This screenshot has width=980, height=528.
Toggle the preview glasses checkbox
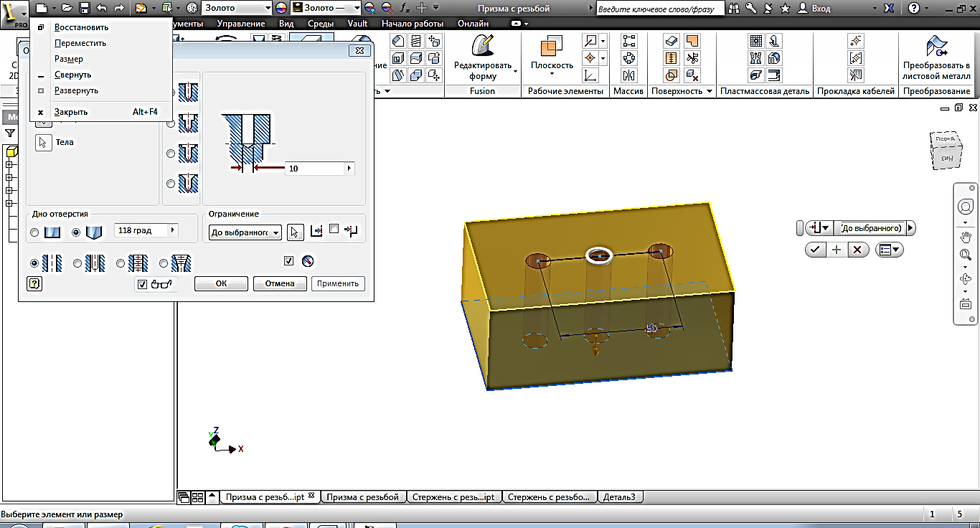142,284
